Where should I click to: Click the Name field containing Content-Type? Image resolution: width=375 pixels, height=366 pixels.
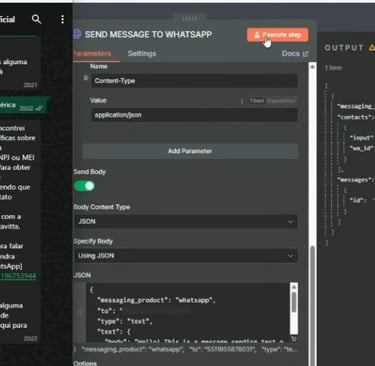click(x=194, y=81)
